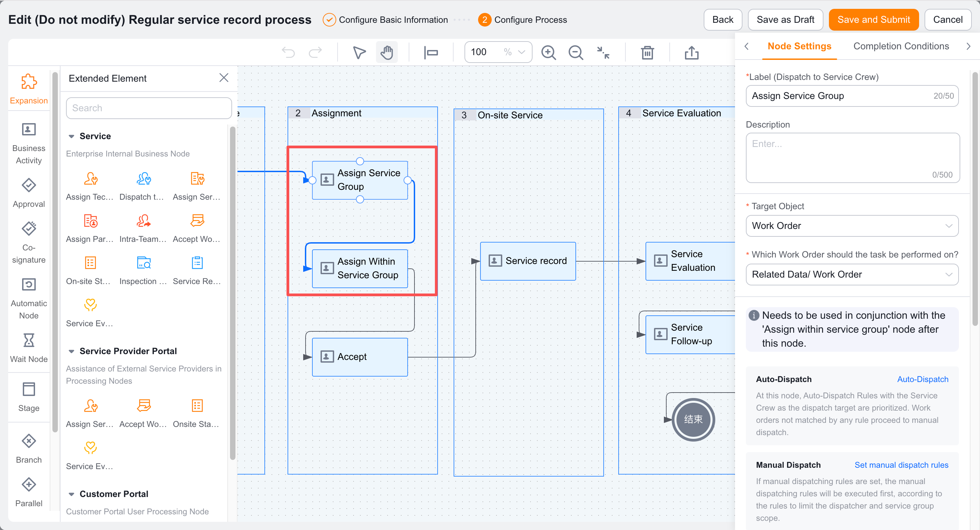Click the Extended Element search field

pyautogui.click(x=149, y=109)
